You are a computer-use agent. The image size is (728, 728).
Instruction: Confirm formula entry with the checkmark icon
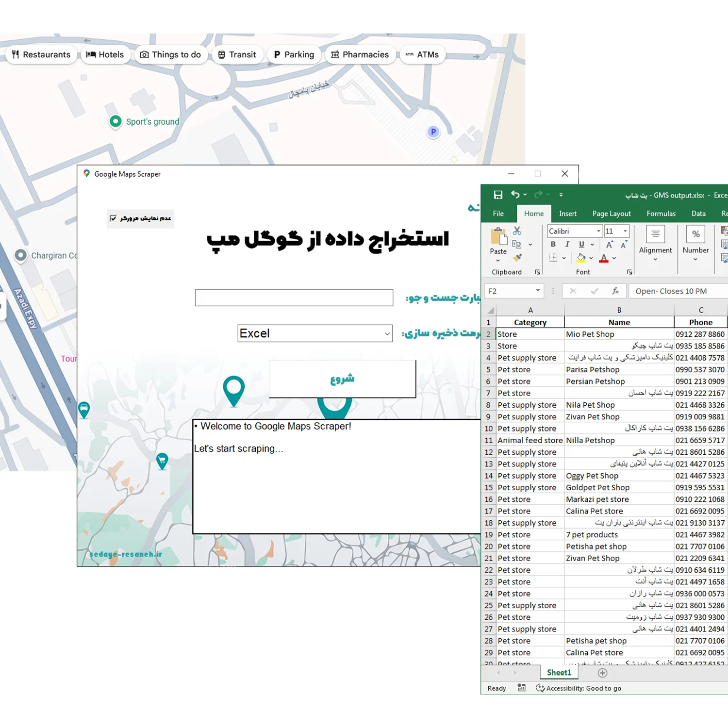(x=595, y=291)
